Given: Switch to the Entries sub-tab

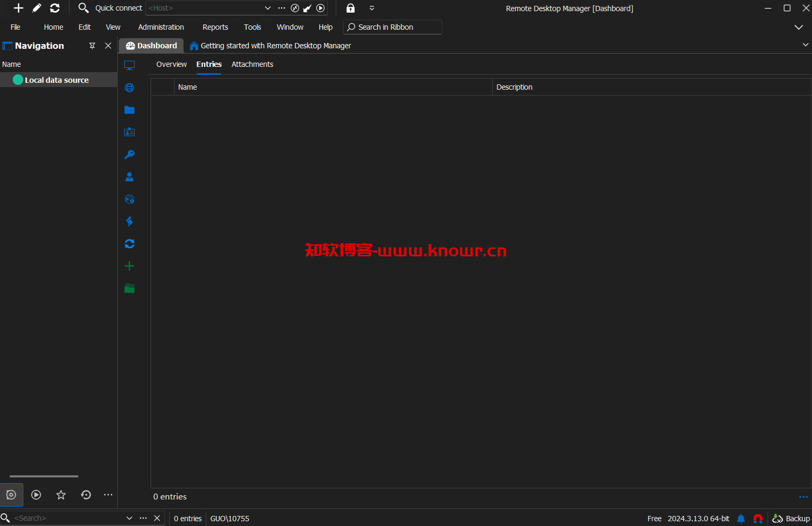Looking at the screenshot, I should pyautogui.click(x=209, y=64).
